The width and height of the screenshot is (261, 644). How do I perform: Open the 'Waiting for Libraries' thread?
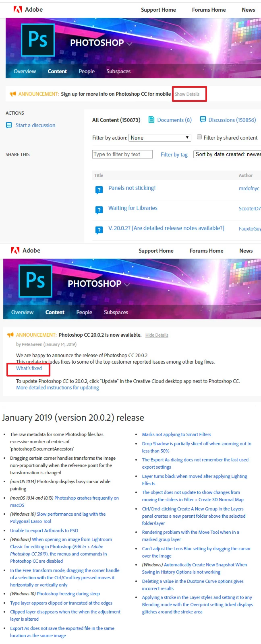[x=133, y=208]
